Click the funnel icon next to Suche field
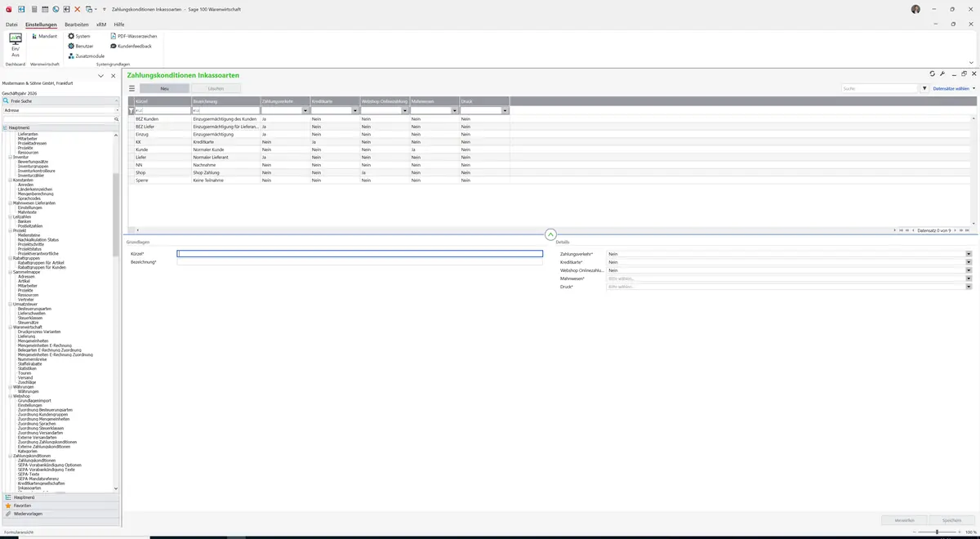Screen dimensions: 980x539 [925, 88]
